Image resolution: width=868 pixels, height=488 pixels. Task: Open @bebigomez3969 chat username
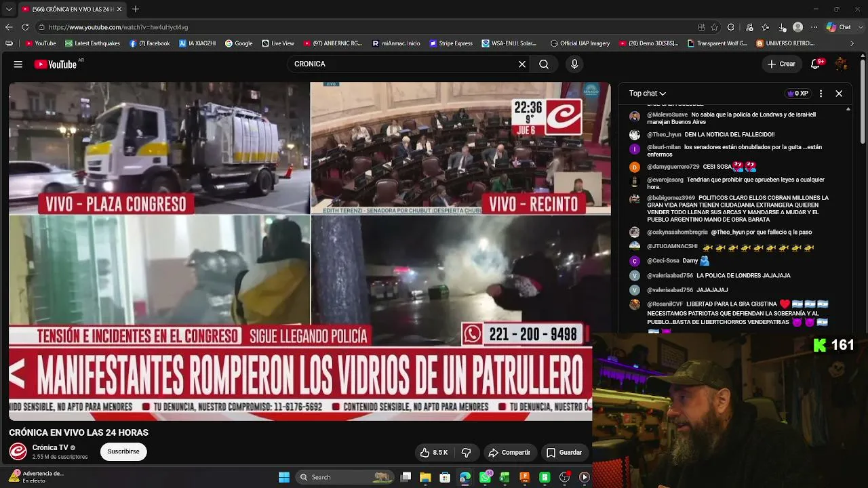pos(671,198)
